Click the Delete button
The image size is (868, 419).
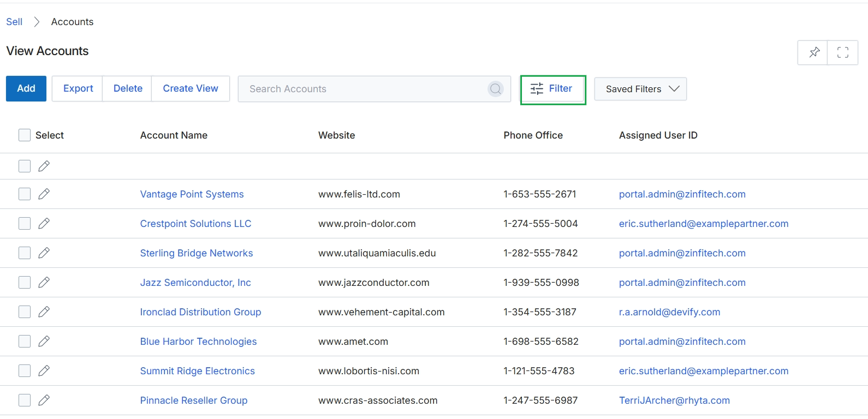pos(128,88)
